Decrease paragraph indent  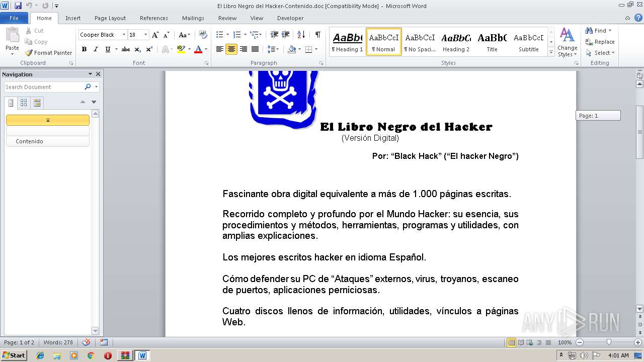point(274,35)
